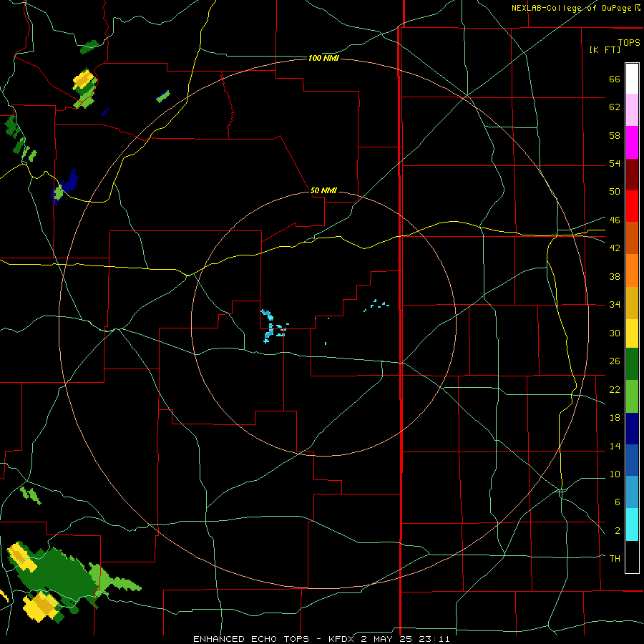
Task: Click the legend value "34"
Action: coord(615,304)
